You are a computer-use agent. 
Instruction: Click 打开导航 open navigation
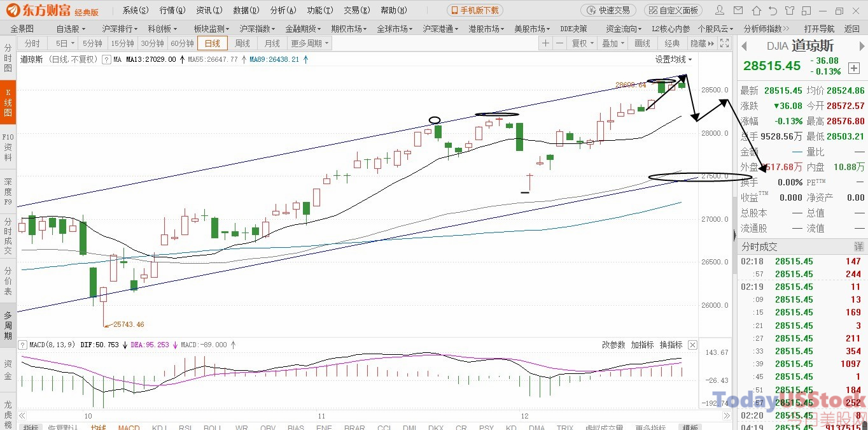point(819,29)
